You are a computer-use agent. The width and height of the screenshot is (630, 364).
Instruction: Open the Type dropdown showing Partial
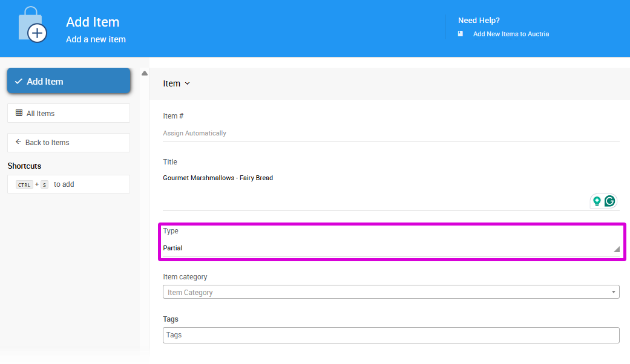[x=387, y=248]
